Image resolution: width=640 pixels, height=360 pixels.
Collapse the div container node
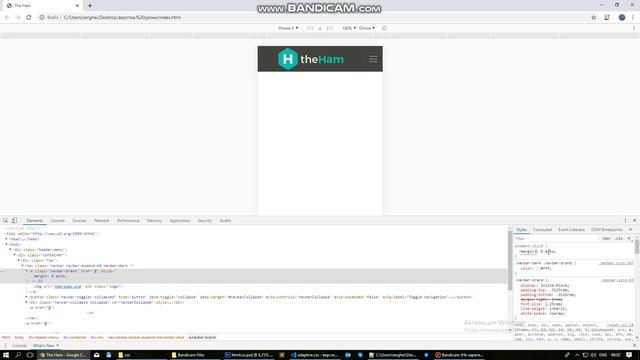(15, 255)
